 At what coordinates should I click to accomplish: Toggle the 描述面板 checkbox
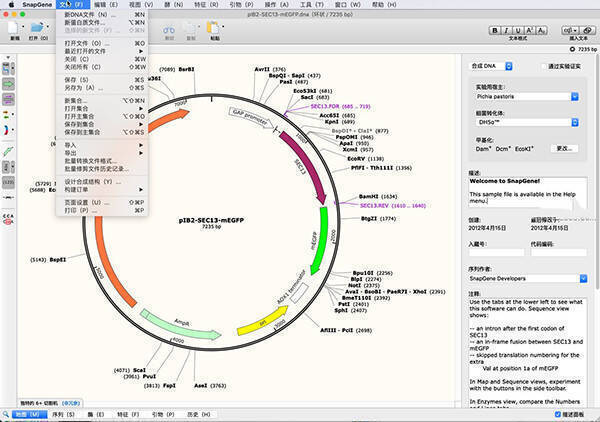click(x=555, y=413)
